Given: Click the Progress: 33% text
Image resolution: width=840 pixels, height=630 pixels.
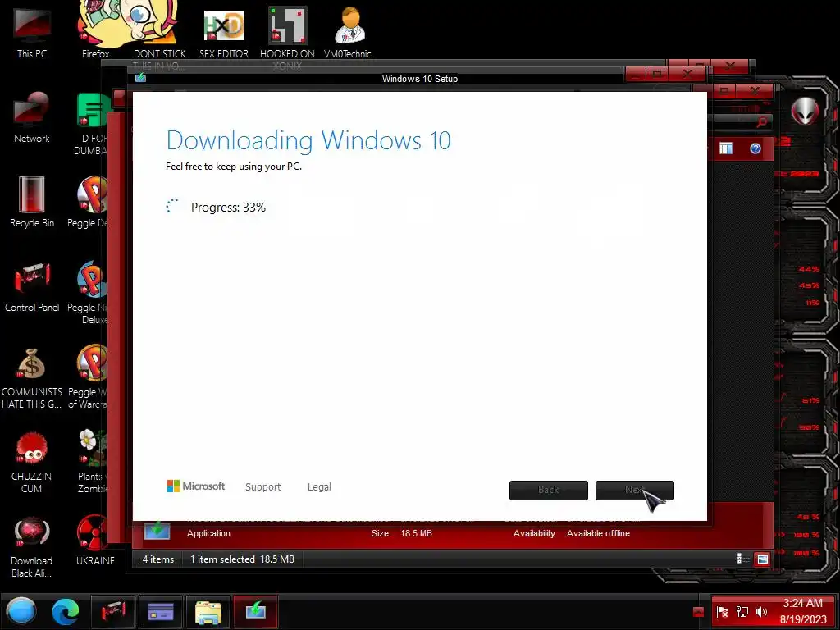Looking at the screenshot, I should point(228,208).
